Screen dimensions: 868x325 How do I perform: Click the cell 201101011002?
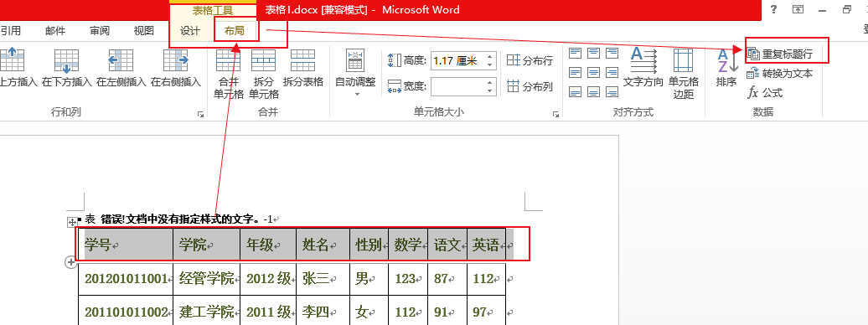pyautogui.click(x=126, y=311)
